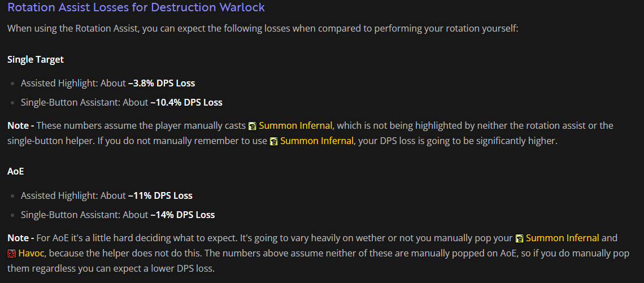The width and height of the screenshot is (644, 283).
Task: Click the "AoE" subheading
Action: point(16,172)
